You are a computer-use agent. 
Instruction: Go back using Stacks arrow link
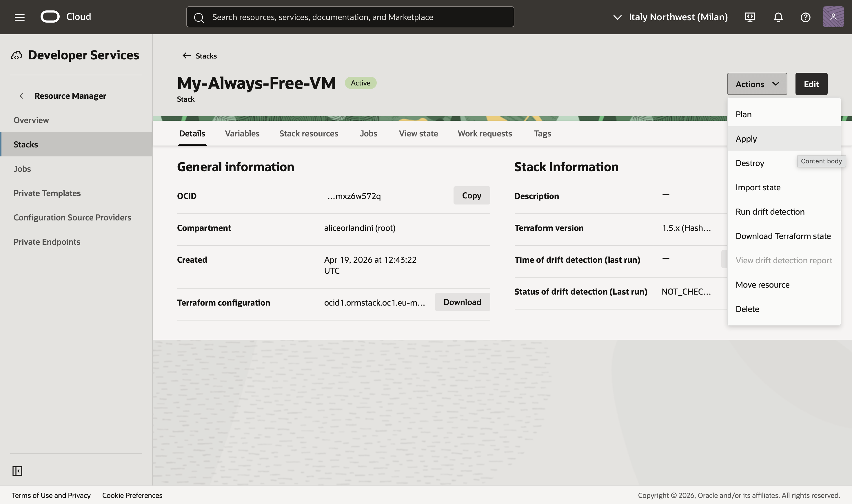pos(200,56)
